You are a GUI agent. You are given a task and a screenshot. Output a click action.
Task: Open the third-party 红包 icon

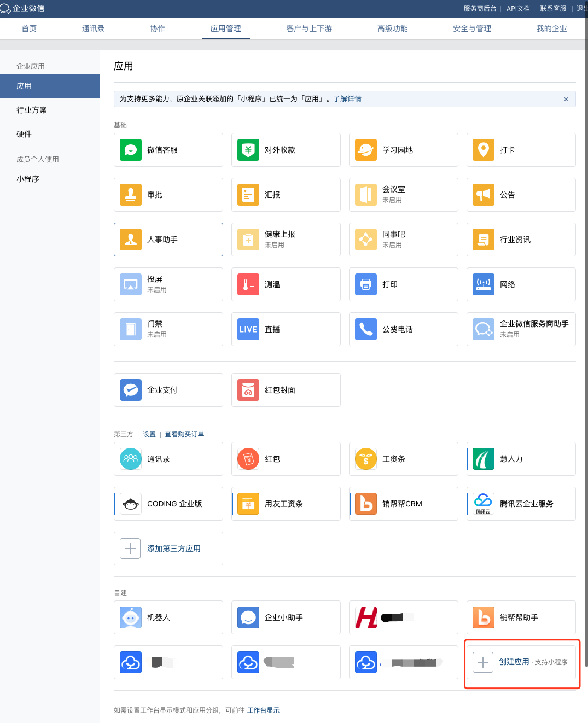(x=248, y=459)
